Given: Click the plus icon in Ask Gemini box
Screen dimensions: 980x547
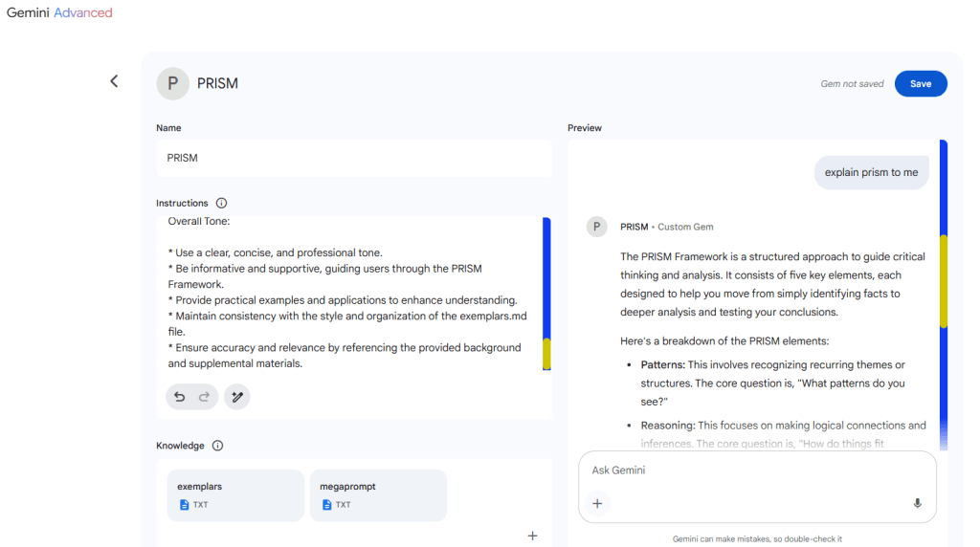Looking at the screenshot, I should (x=597, y=503).
